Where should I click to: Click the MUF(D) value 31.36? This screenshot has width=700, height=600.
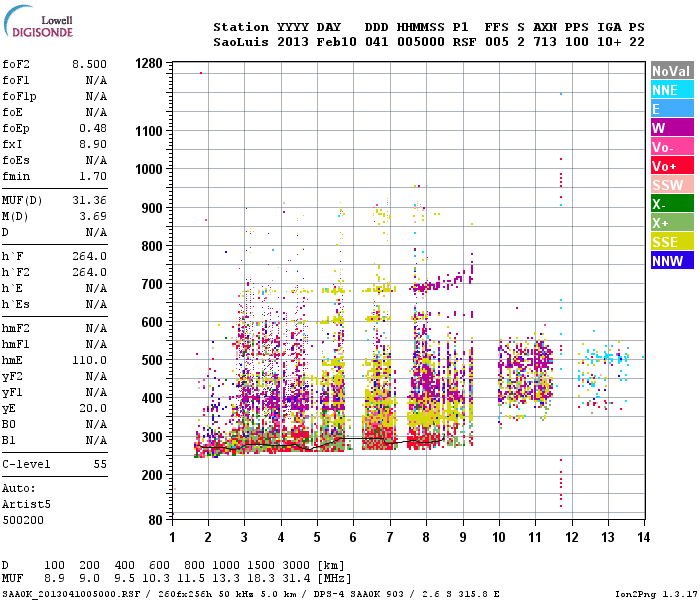(89, 200)
